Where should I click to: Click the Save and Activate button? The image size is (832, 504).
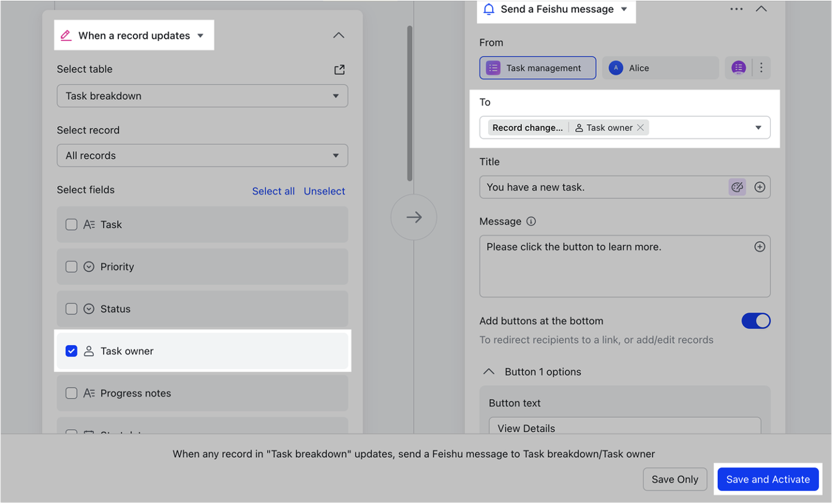click(x=767, y=479)
